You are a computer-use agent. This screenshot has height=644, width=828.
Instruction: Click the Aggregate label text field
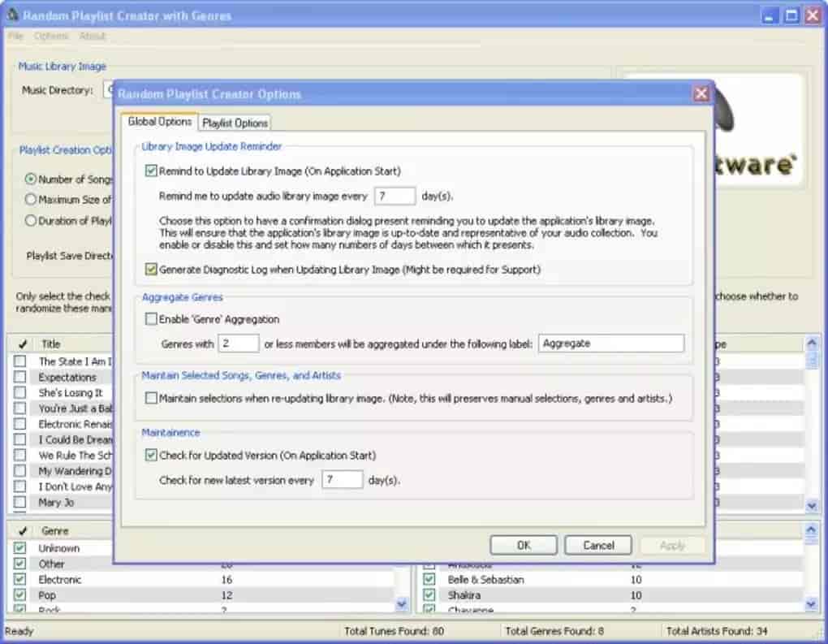[610, 344]
